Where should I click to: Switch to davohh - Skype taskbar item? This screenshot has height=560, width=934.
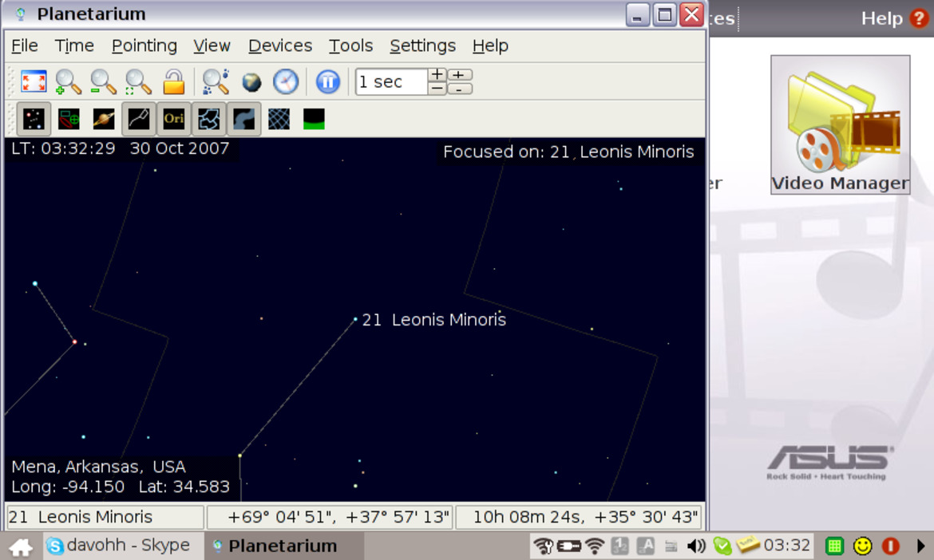[x=118, y=545]
